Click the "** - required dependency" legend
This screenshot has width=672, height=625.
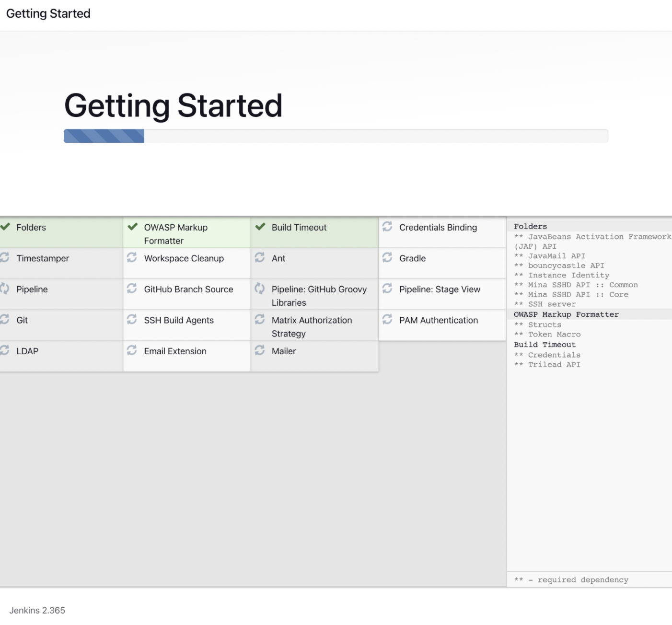point(571,579)
